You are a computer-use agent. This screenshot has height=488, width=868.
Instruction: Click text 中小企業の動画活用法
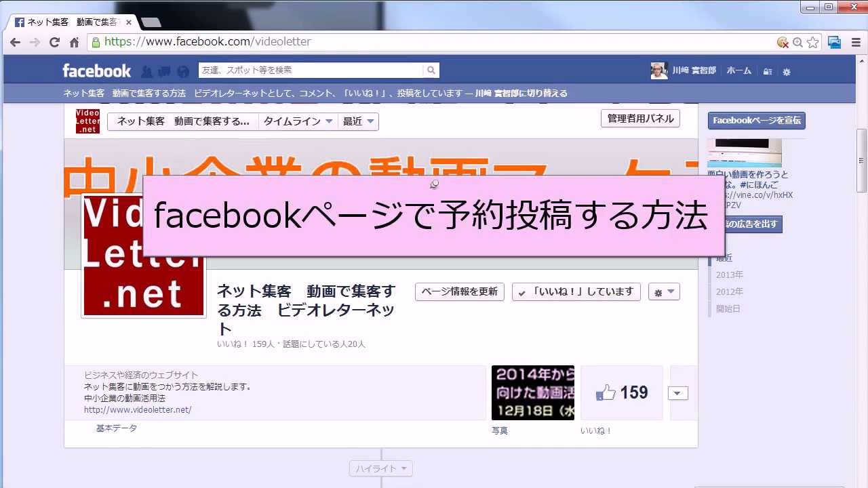pos(125,399)
